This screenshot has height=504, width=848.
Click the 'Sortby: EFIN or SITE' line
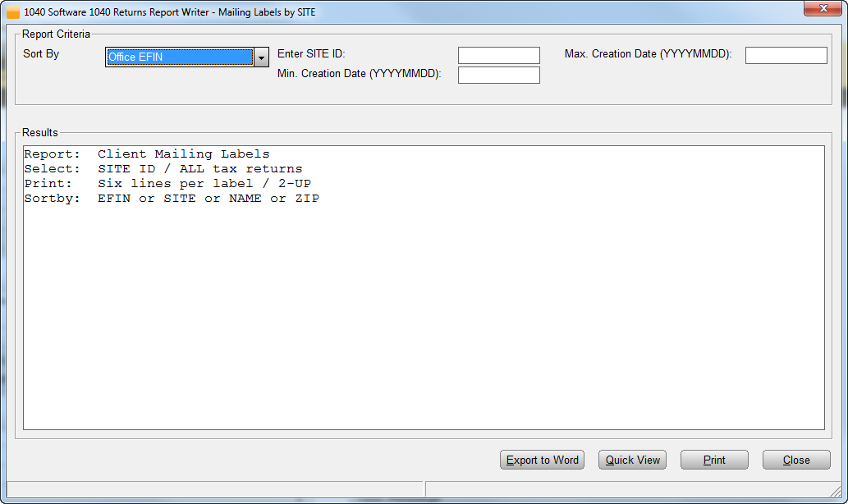(172, 199)
